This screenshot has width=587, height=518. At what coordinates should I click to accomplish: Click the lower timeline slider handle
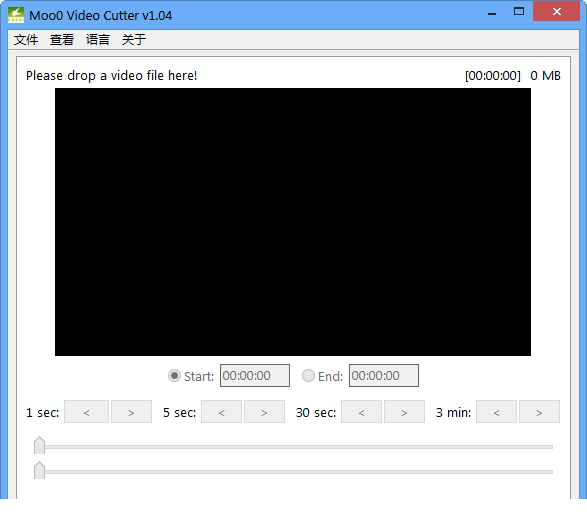pyautogui.click(x=39, y=470)
